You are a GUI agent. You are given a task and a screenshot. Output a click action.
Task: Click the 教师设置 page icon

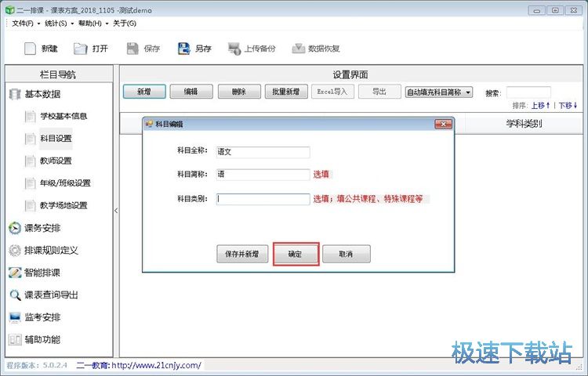(30, 161)
